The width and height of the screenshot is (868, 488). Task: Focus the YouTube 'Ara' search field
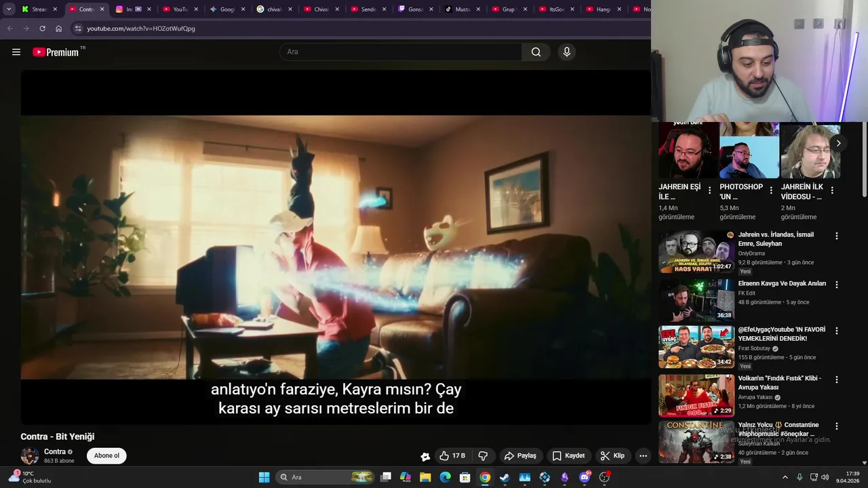click(401, 52)
